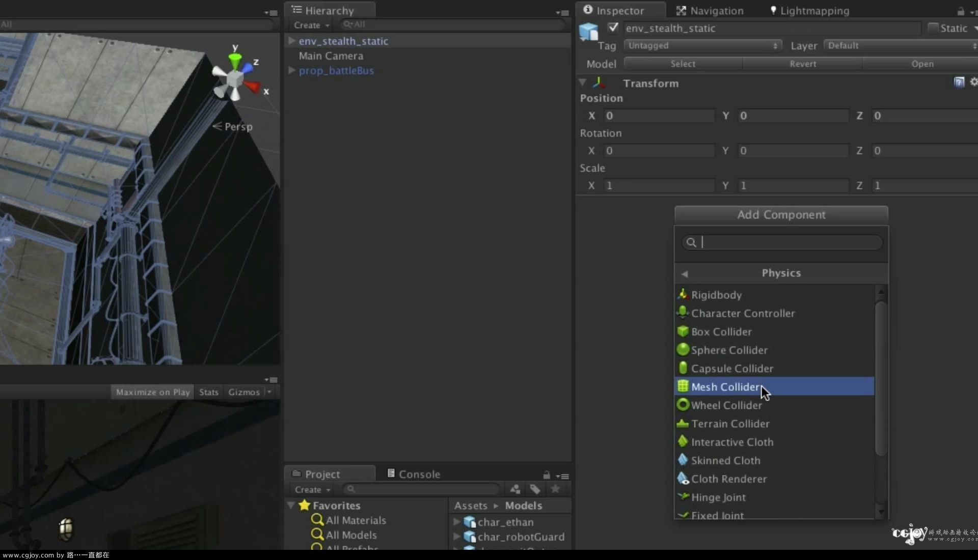The image size is (978, 560).
Task: Expand prop_battleBus in Hierarchy
Action: 292,70
